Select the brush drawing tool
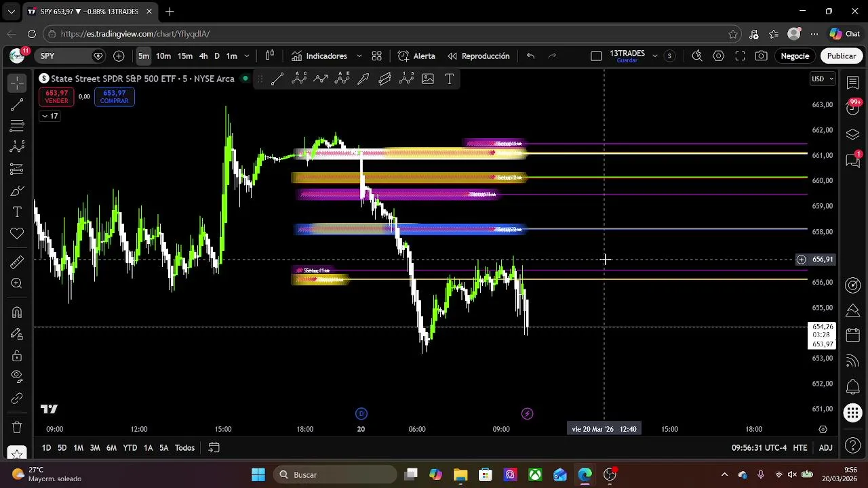868x488 pixels. tap(17, 191)
